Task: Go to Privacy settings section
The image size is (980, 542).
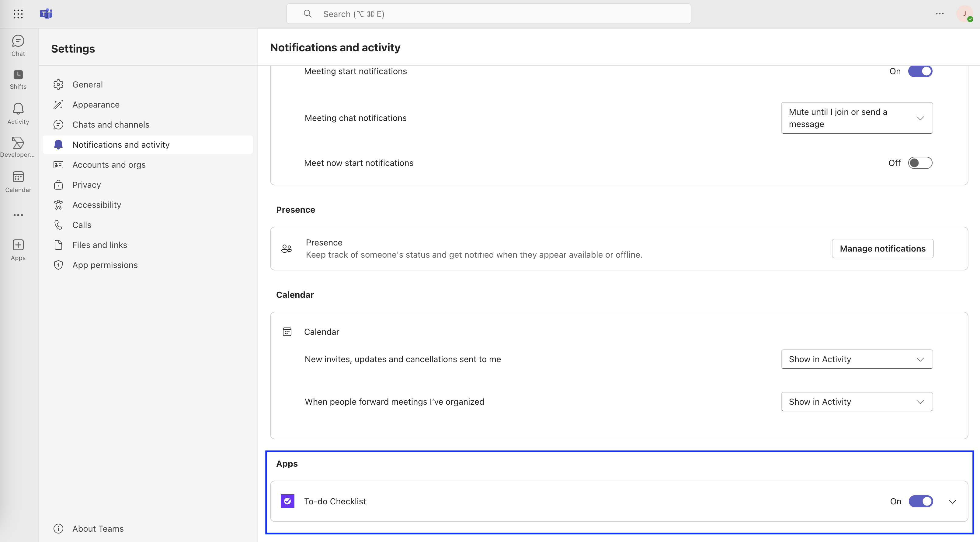Action: coord(86,185)
